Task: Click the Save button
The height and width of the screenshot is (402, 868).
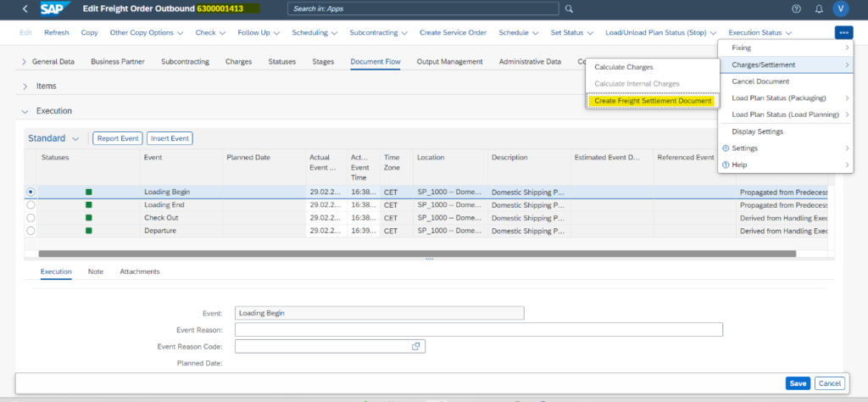Action: (x=798, y=383)
